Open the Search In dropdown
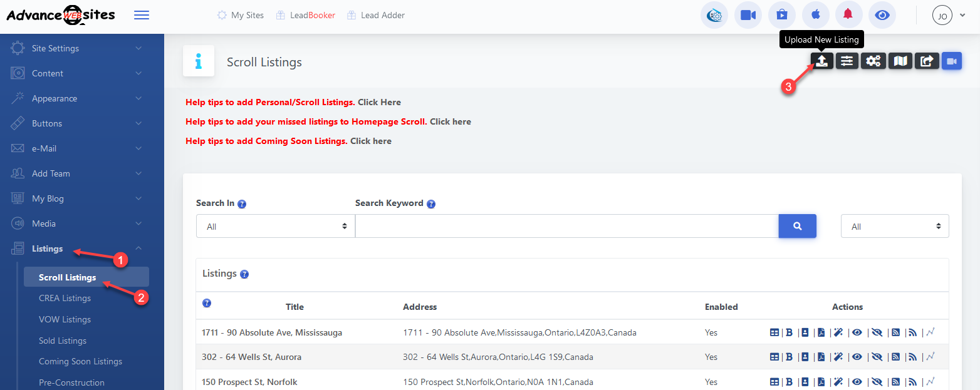This screenshot has height=390, width=980. [x=275, y=226]
